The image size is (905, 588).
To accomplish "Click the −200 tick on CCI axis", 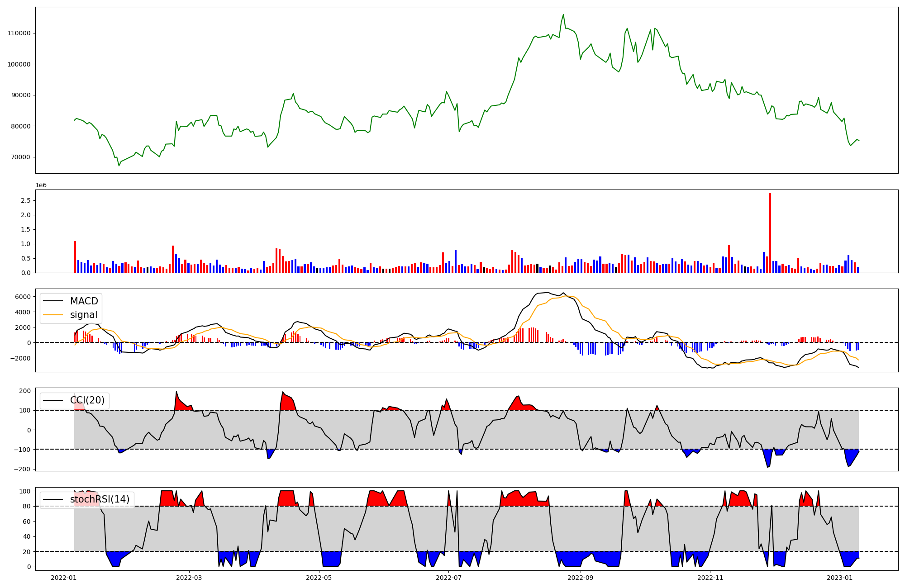I will [21, 469].
